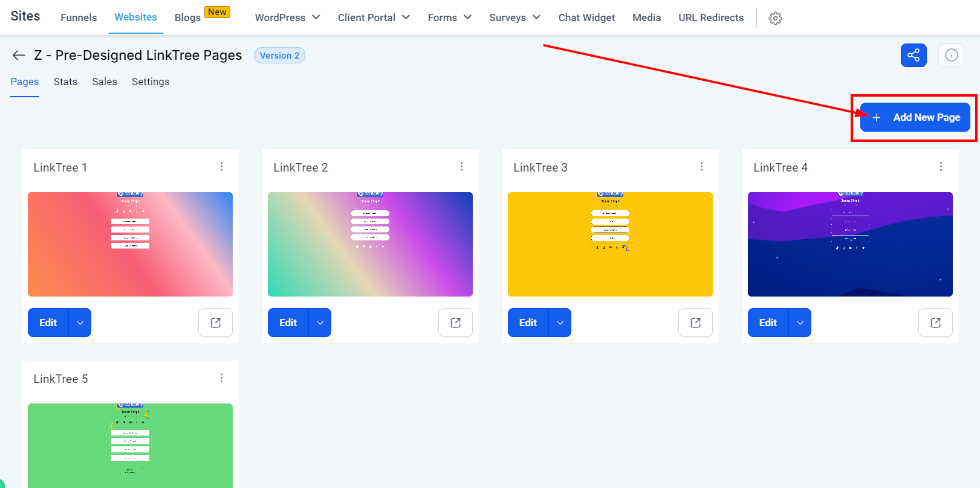Switch to the Stats tab
The image size is (980, 488).
coord(65,82)
